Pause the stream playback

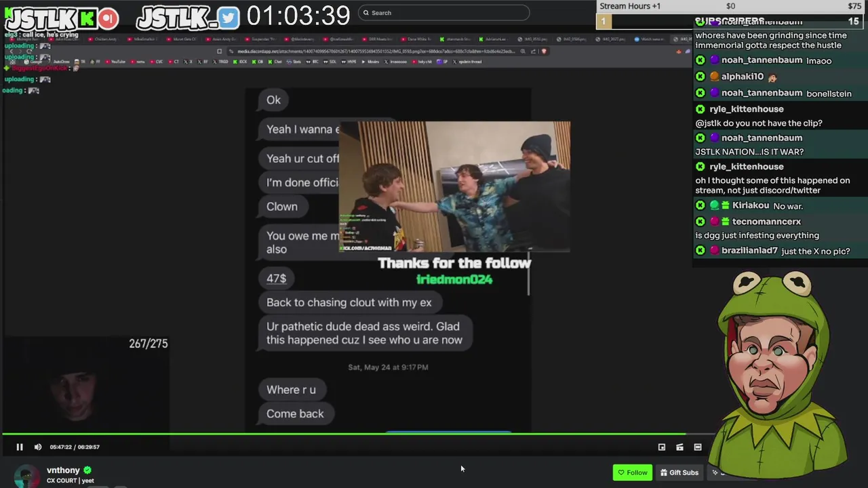(x=20, y=447)
